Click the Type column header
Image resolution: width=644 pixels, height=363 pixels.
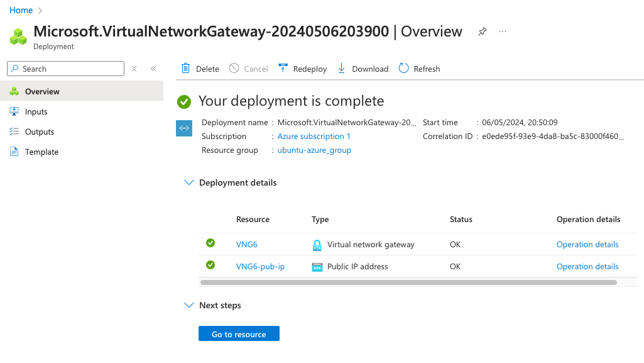(320, 220)
